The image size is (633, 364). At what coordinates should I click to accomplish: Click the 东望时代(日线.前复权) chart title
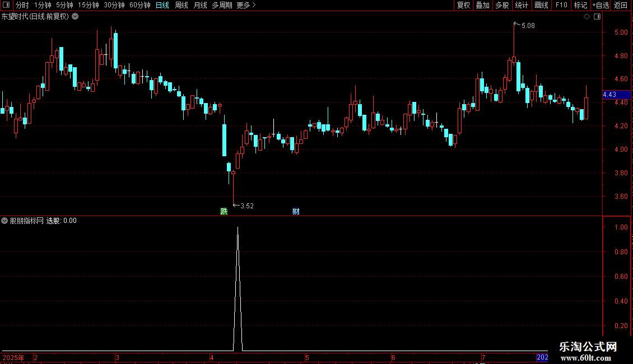35,17
